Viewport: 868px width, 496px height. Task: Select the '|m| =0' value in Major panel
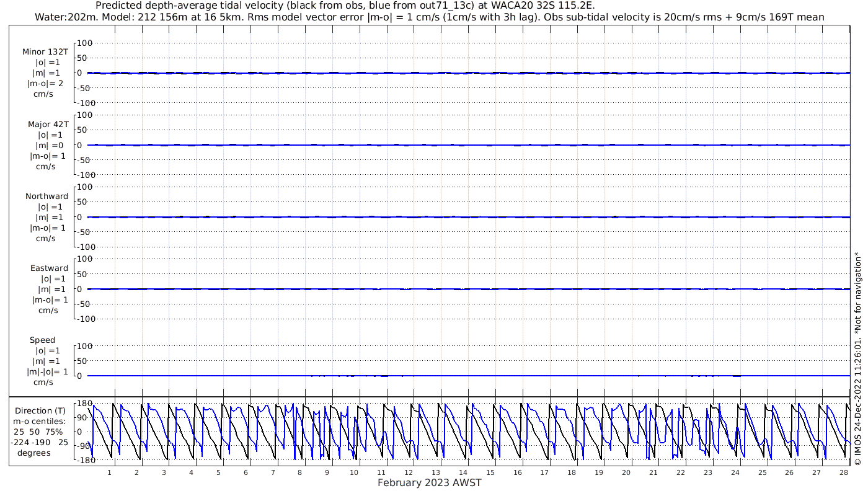(x=48, y=145)
